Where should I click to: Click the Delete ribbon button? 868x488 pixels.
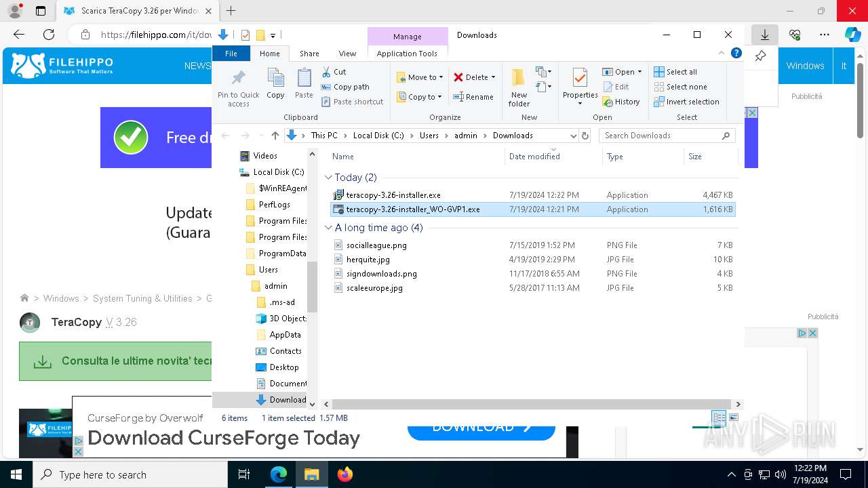[x=474, y=77]
